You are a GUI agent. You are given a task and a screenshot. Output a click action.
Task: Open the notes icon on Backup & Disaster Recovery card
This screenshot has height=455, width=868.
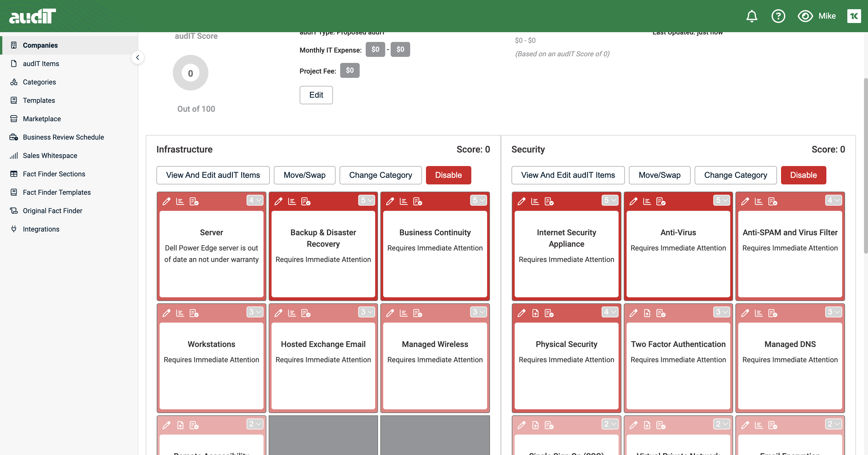[292, 201]
